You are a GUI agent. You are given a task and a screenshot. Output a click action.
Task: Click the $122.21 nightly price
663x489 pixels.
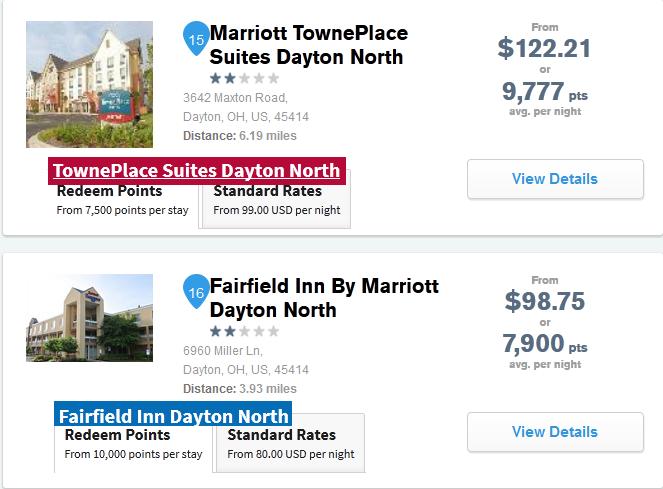point(544,48)
